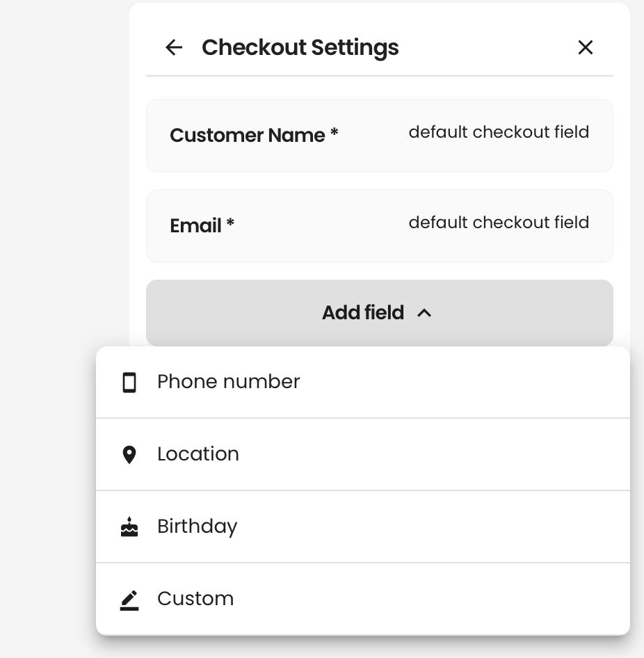
Task: Click the Checkout Settings heading
Action: (x=300, y=47)
